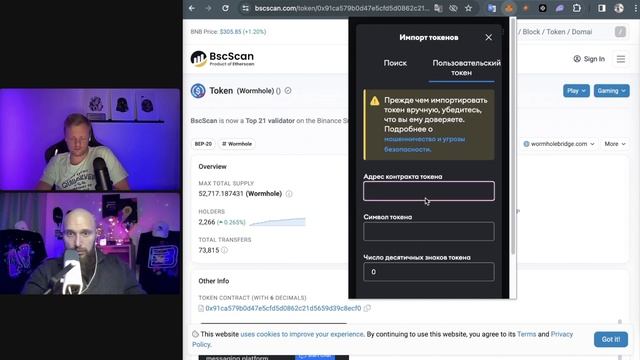
Task: Expand the More dropdown
Action: click(615, 144)
